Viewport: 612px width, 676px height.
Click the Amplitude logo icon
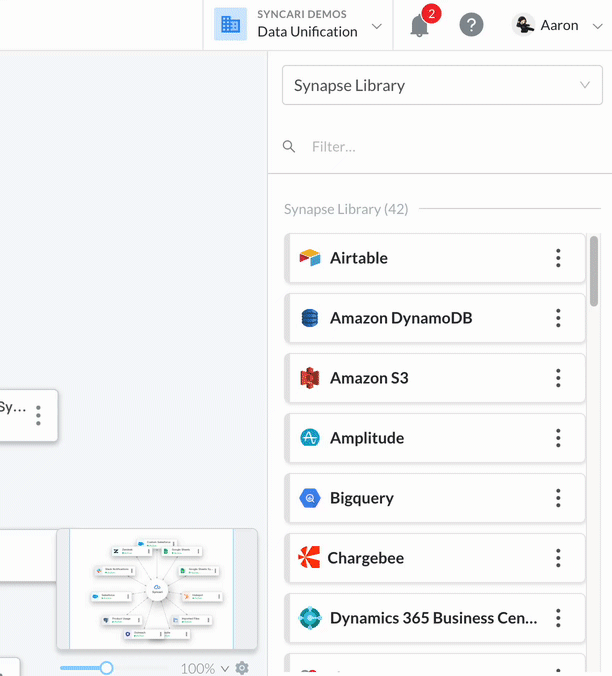point(310,438)
